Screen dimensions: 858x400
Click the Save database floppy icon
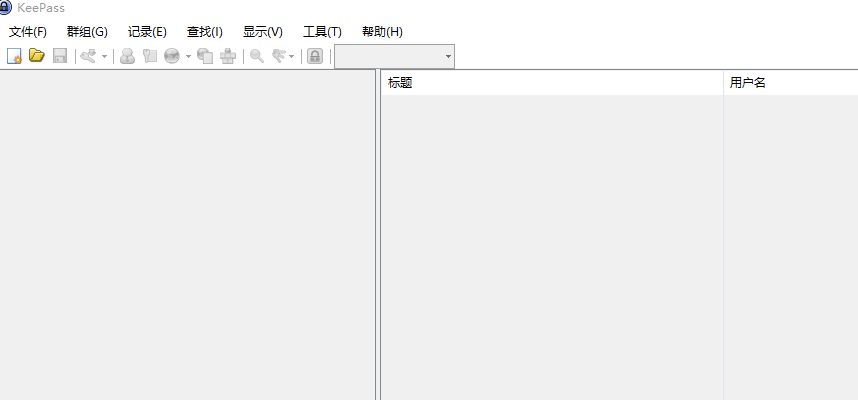(60, 56)
